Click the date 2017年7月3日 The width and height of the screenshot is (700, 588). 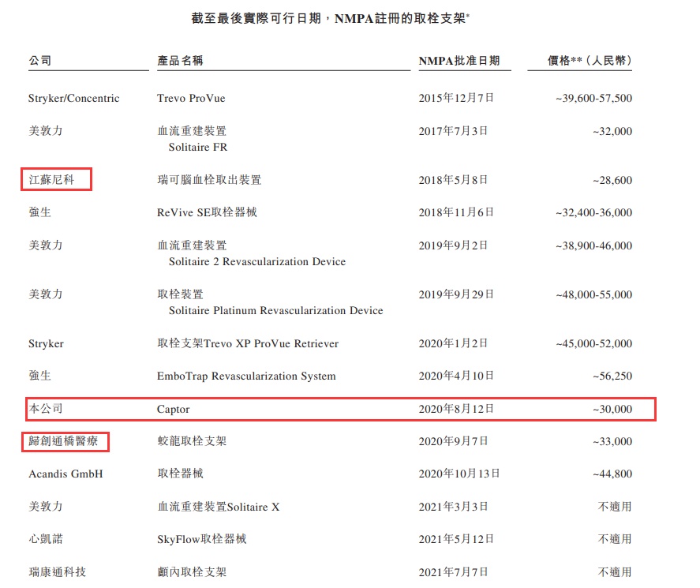pos(453,131)
